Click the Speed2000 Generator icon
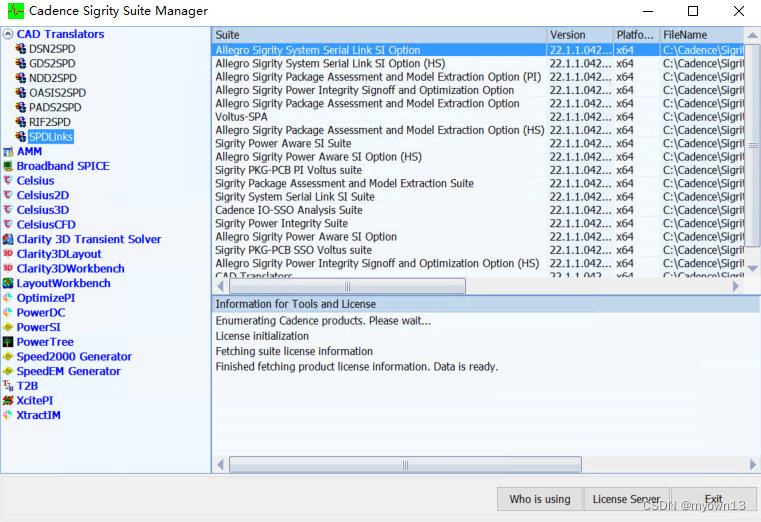This screenshot has height=522, width=761. pos(8,356)
